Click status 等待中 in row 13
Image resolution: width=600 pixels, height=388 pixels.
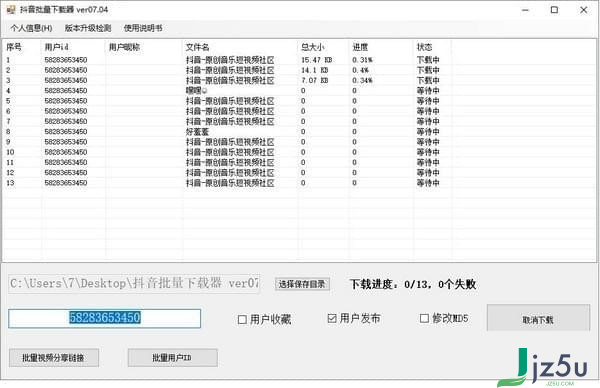[428, 183]
